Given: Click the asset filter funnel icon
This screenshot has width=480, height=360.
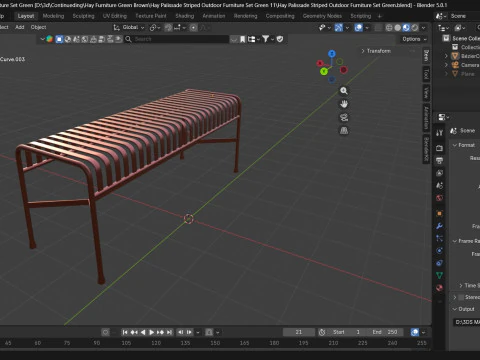Looking at the screenshot, I should pyautogui.click(x=265, y=39).
